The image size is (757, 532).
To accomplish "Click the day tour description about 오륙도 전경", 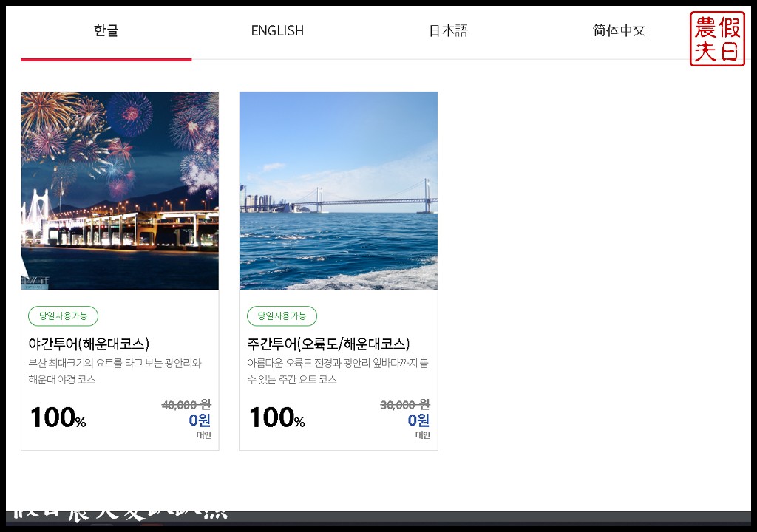I will [337, 371].
